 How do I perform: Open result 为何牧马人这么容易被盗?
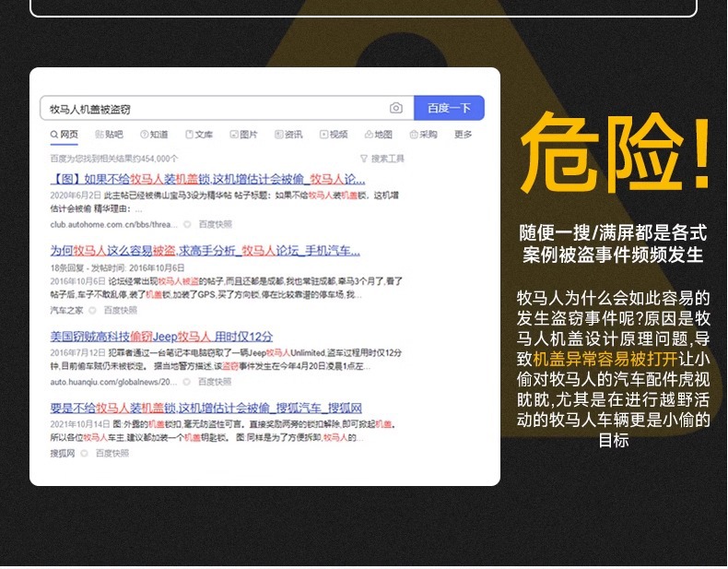click(x=205, y=251)
